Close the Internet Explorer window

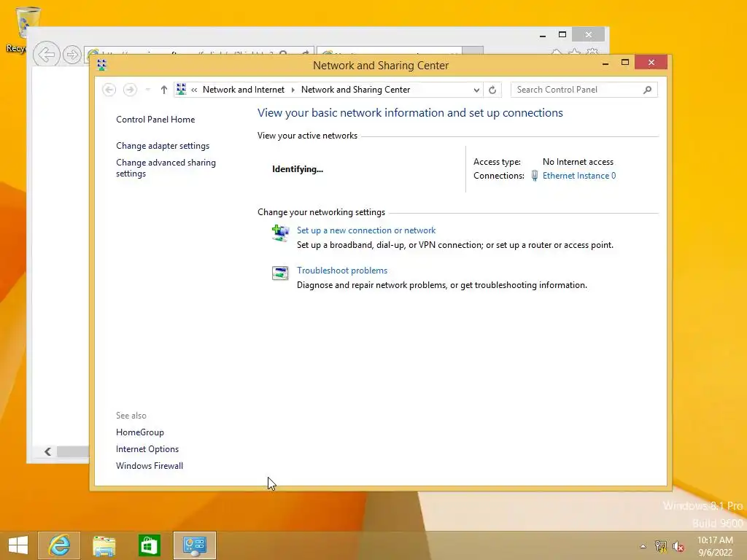[589, 35]
